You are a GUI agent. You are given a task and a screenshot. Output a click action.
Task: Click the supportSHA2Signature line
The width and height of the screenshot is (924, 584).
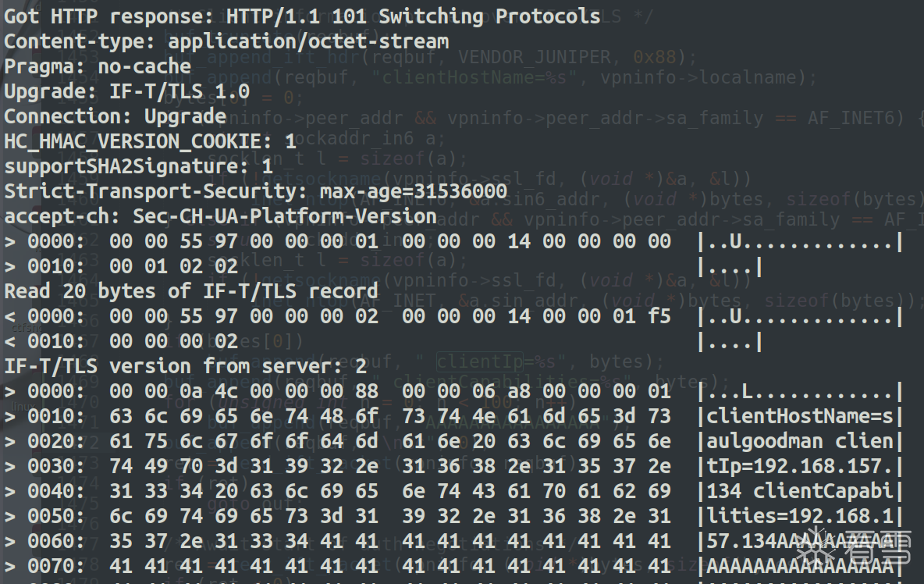(139, 166)
